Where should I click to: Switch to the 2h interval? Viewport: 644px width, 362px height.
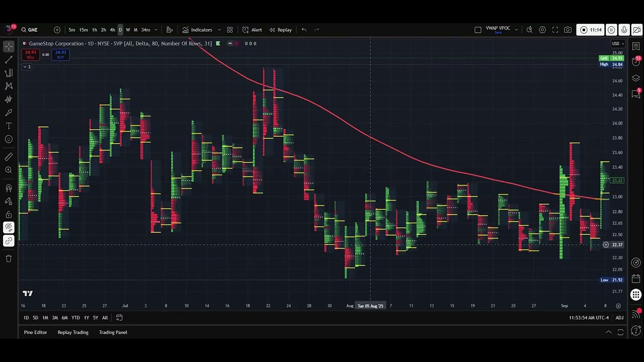103,30
